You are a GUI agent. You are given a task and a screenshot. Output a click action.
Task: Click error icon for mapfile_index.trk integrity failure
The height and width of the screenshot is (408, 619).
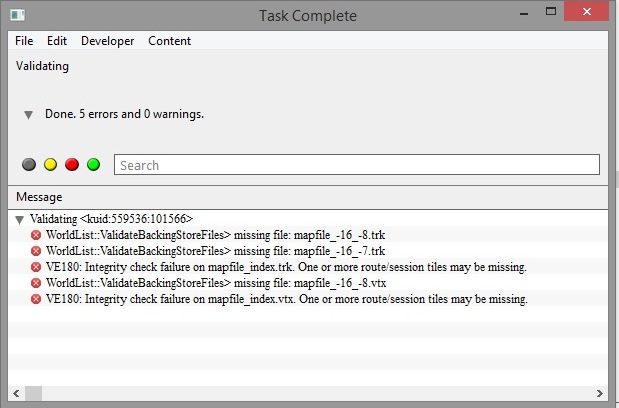(x=36, y=267)
